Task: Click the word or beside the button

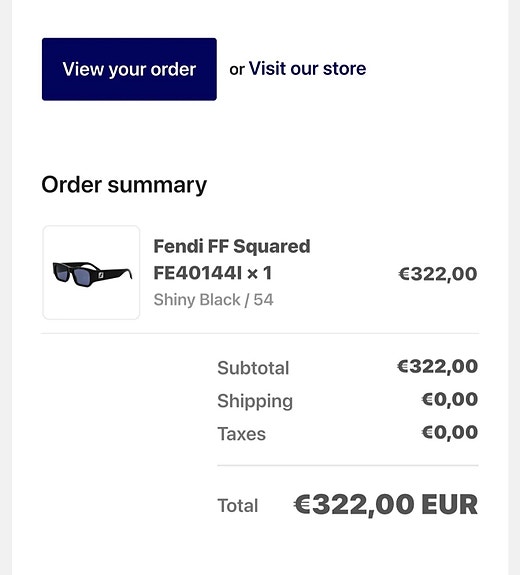Action: (237, 69)
